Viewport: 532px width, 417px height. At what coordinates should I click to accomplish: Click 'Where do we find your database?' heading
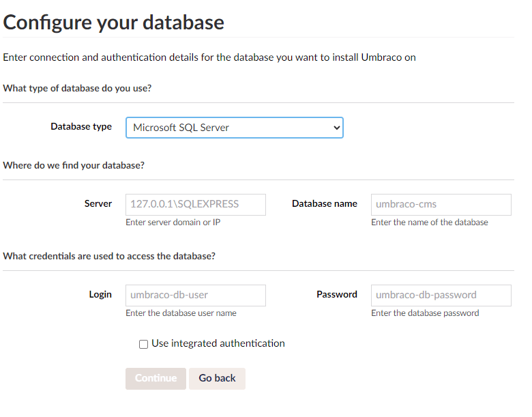tap(74, 165)
